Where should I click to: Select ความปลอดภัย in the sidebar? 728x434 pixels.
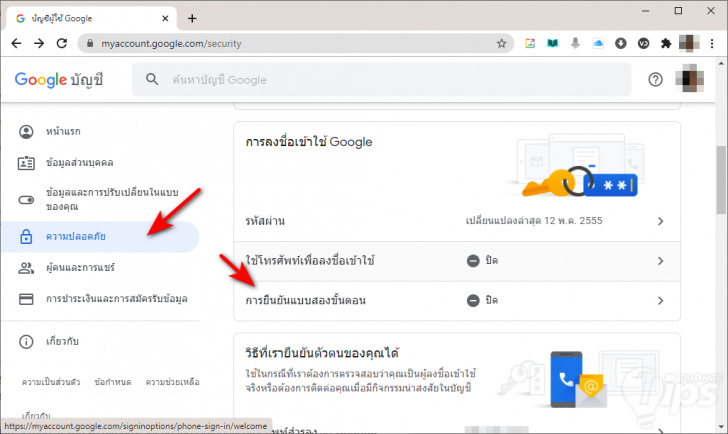[100, 237]
